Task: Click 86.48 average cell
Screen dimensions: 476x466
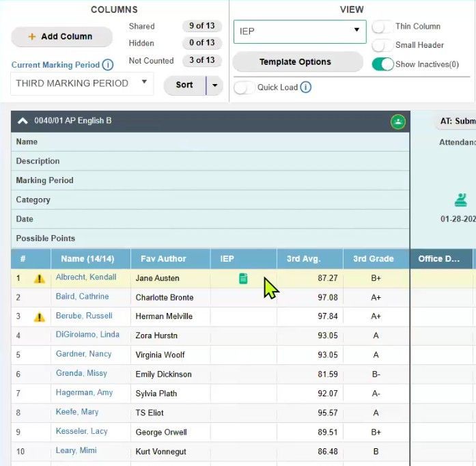Action: (310, 452)
